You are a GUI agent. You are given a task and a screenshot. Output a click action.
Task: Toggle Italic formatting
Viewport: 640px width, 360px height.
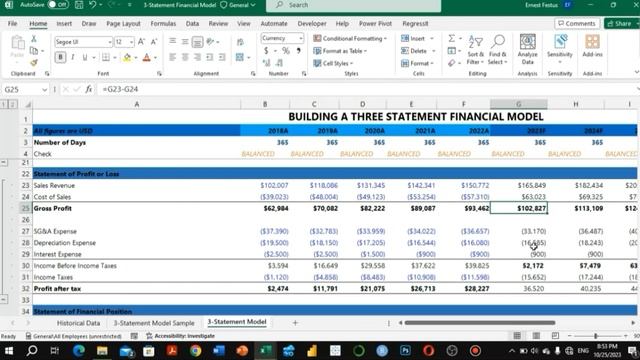point(73,57)
